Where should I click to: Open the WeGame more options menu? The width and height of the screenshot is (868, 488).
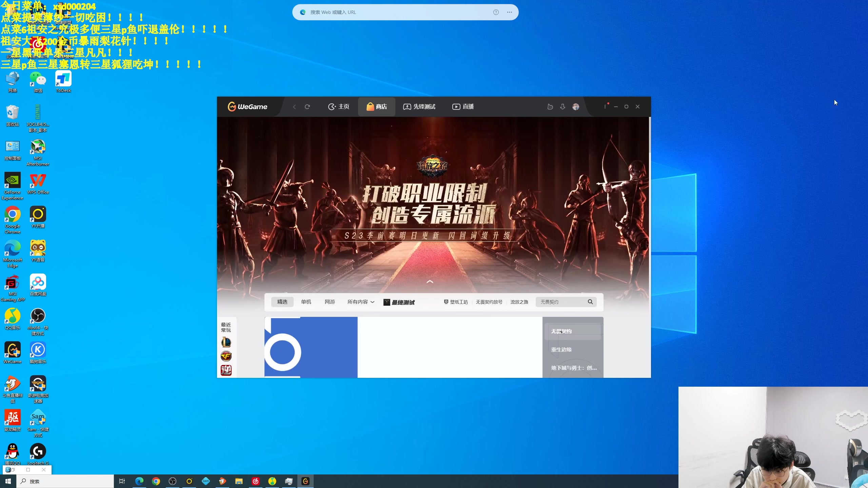coord(605,107)
